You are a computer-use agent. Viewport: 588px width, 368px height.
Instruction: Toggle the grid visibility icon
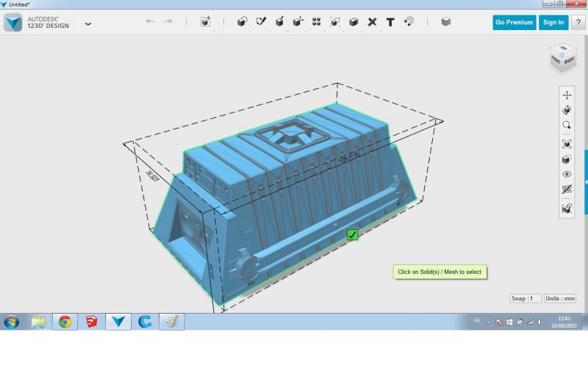(567, 190)
